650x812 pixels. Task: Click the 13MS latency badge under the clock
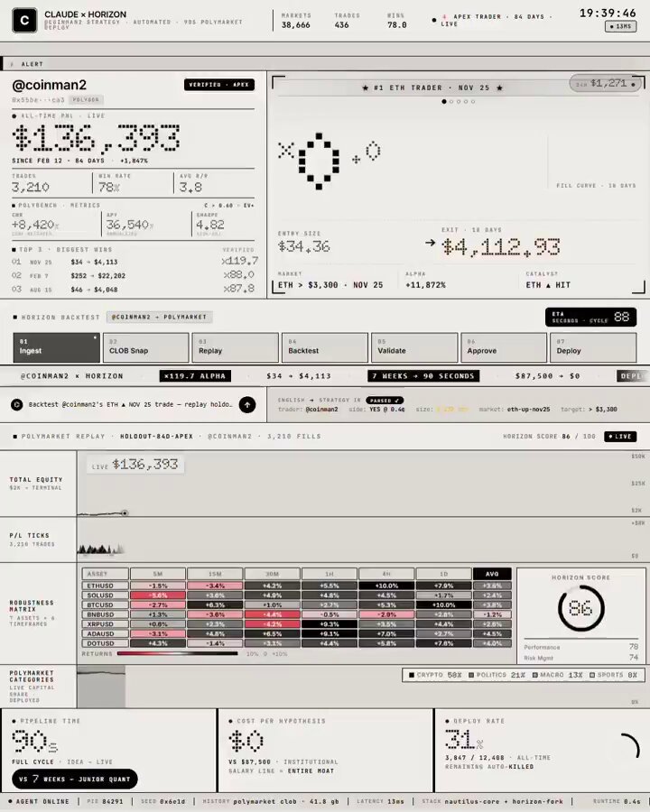coord(620,26)
